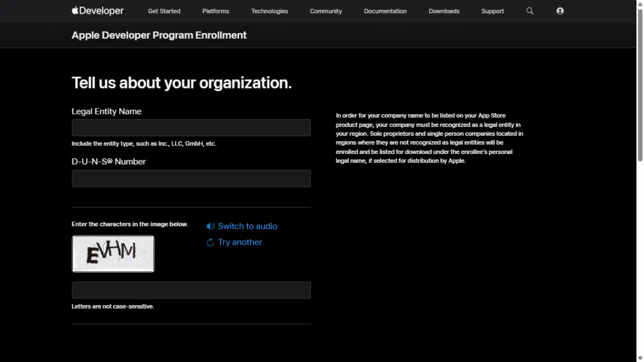Click the 'Include the entity type' hint text

click(144, 144)
